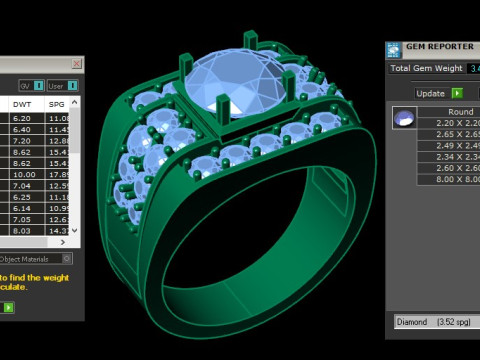
Task: Click the weight table scroll up arrow
Action: point(75,102)
